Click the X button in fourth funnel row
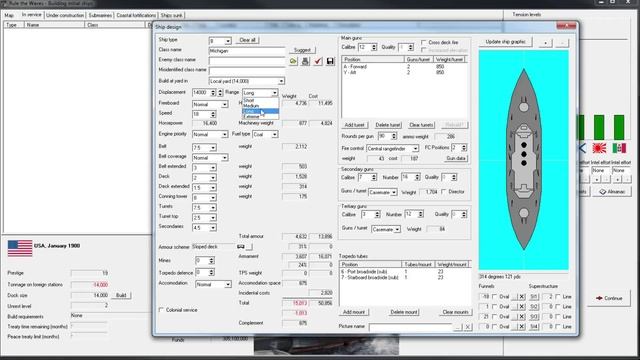Viewport: 640px width, 360px height. pyautogui.click(x=522, y=327)
